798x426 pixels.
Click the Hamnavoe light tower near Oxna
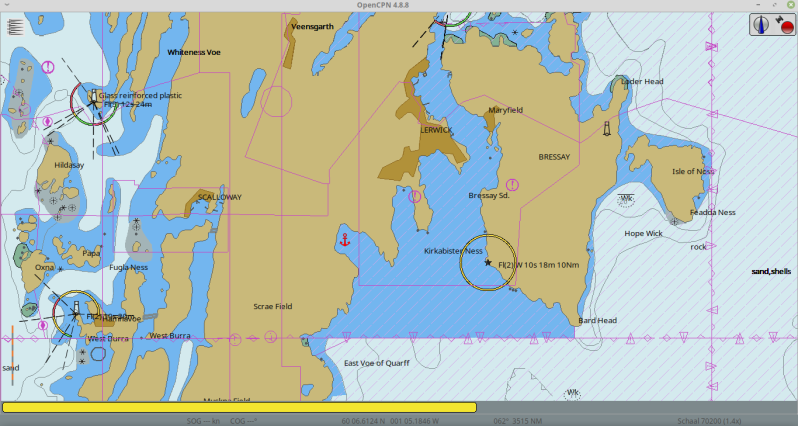coord(76,308)
